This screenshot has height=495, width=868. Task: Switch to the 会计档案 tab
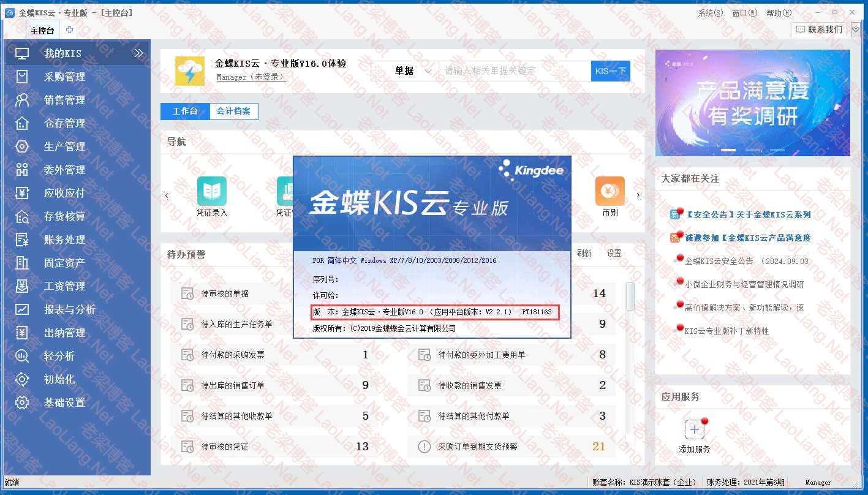tap(233, 111)
